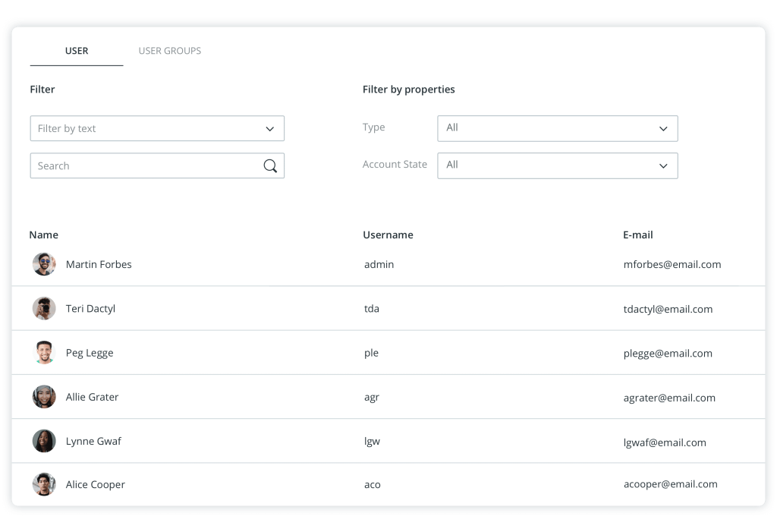Click the search magnifier icon

pyautogui.click(x=270, y=166)
